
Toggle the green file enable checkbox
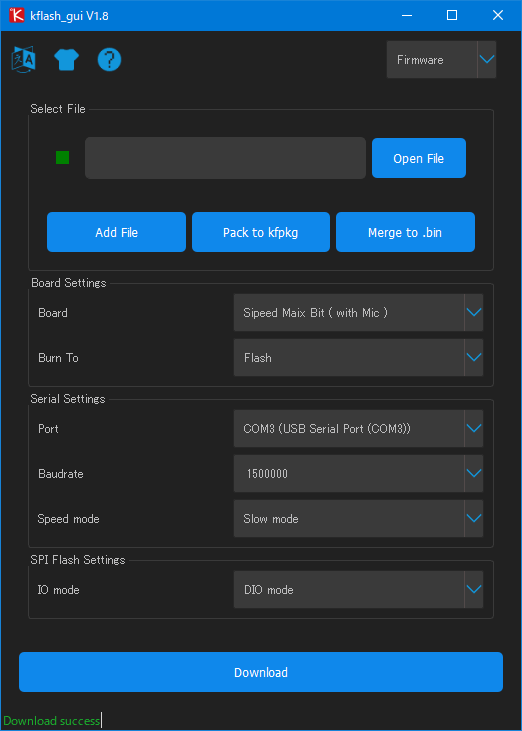(62, 158)
